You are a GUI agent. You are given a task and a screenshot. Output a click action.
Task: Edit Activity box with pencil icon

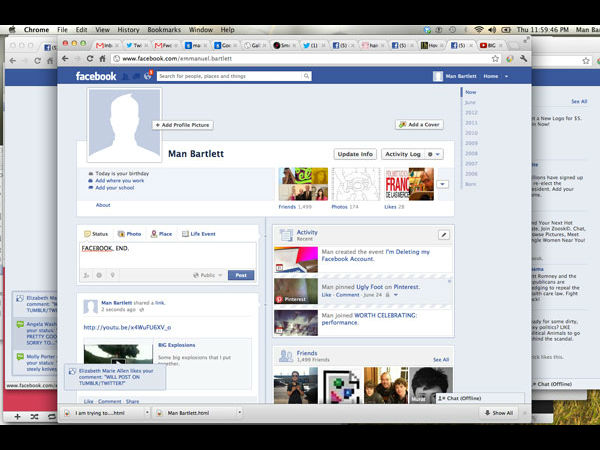click(443, 235)
